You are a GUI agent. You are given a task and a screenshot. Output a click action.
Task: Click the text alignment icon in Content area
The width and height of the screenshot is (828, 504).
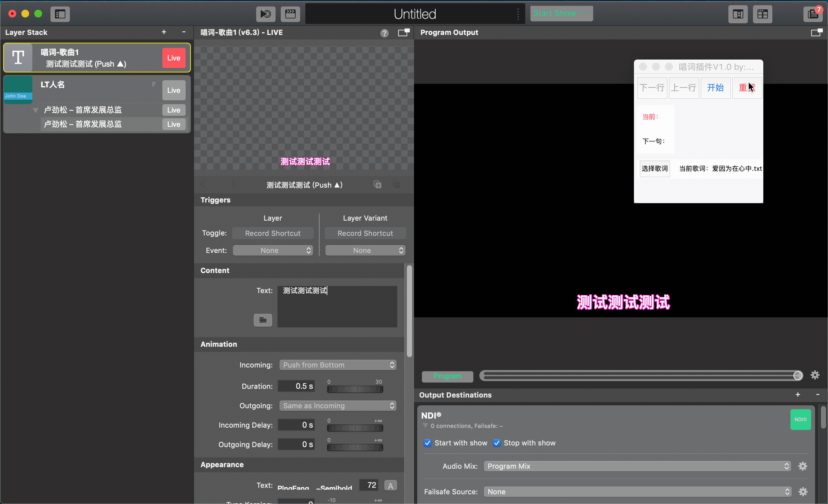pos(263,320)
